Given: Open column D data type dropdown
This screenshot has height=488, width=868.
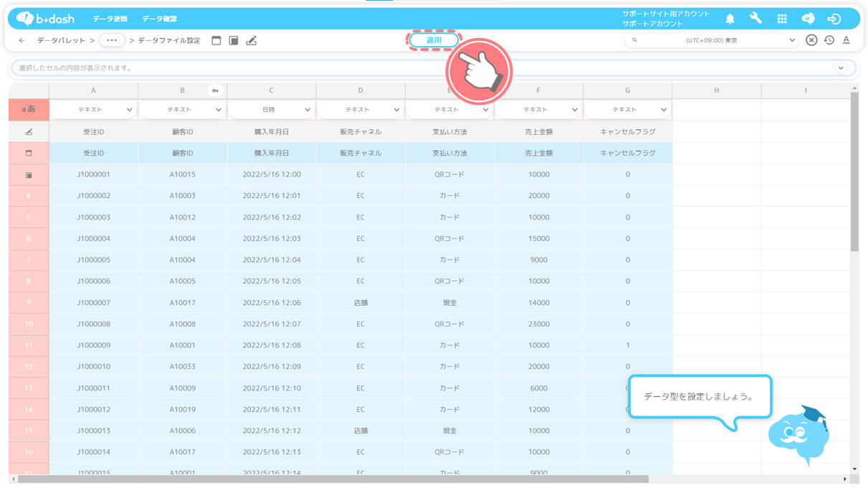Looking at the screenshot, I should coord(360,110).
